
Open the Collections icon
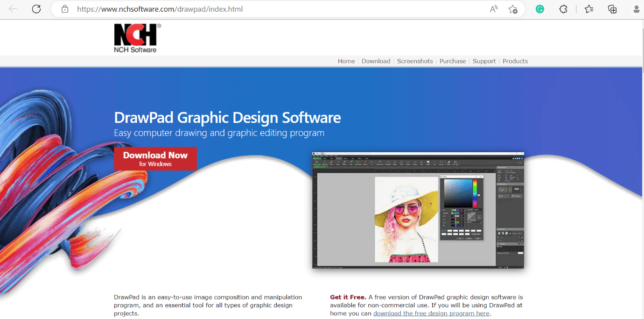pos(612,9)
